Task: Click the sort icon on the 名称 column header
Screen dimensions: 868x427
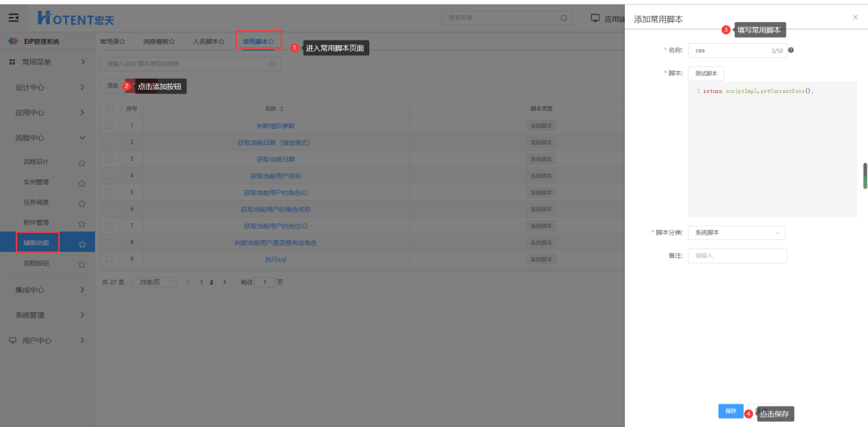Action: pyautogui.click(x=281, y=109)
